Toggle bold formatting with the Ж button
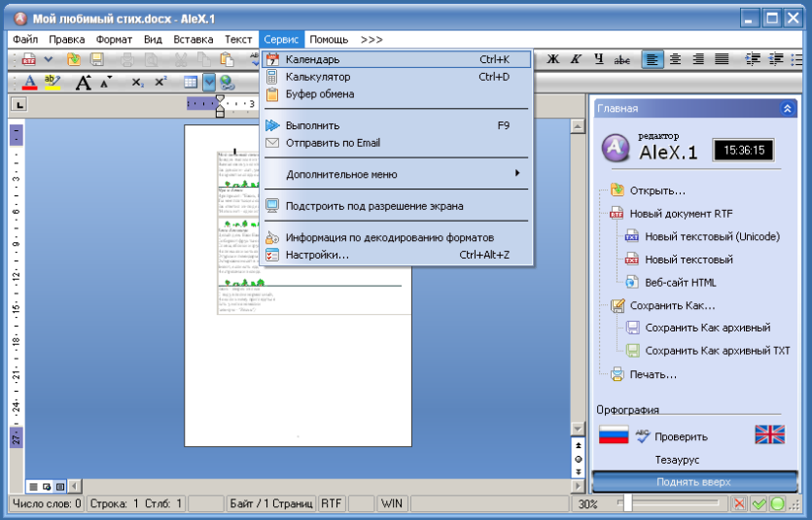Viewport: 812px width, 520px height. pos(553,59)
